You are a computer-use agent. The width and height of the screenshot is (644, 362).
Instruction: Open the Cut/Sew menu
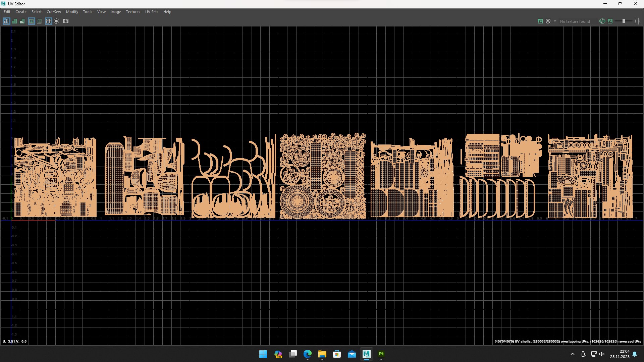click(54, 12)
